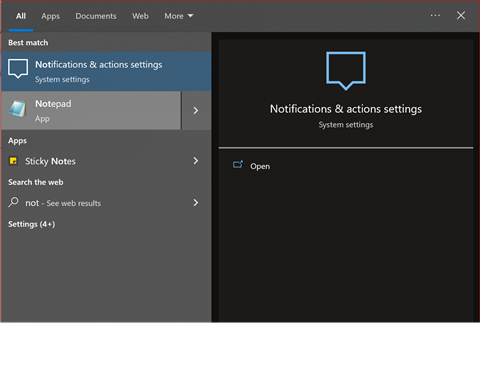
Task: Click the 'Best match' heading
Action: pyautogui.click(x=28, y=43)
